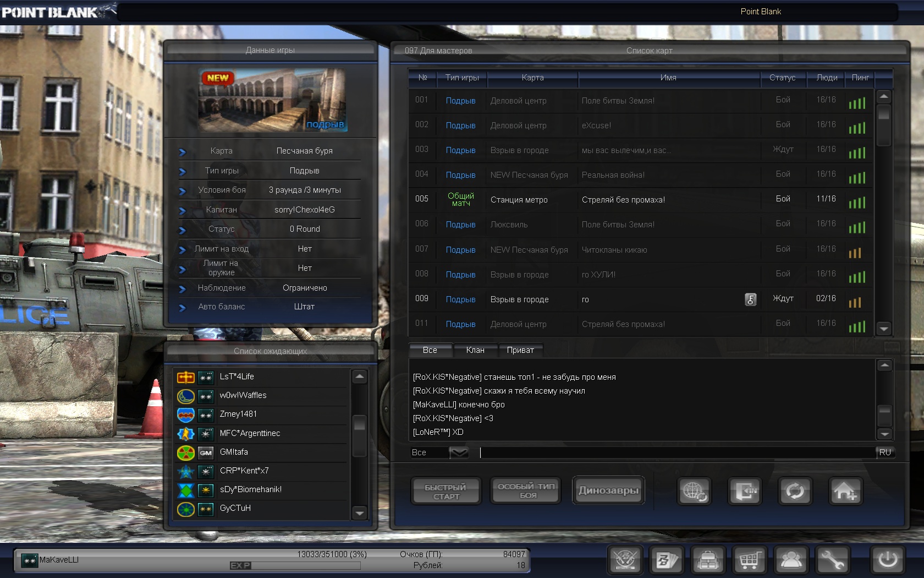Viewport: 924px width, 578px height.
Task: Switch to the Приват chat tab
Action: (520, 350)
